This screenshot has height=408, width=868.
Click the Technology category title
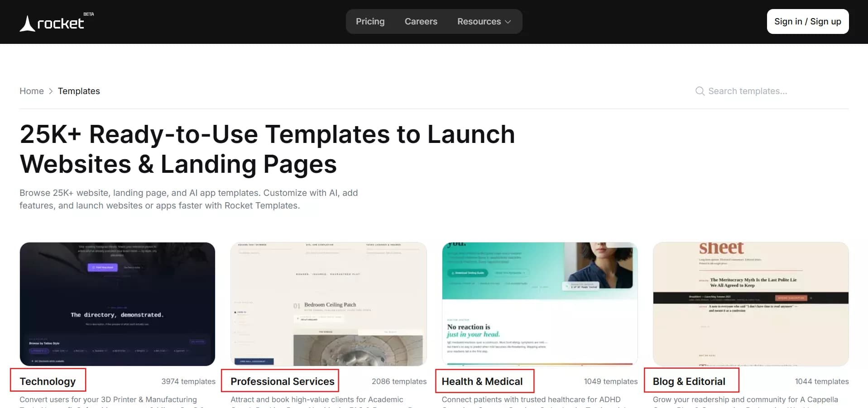(x=48, y=381)
